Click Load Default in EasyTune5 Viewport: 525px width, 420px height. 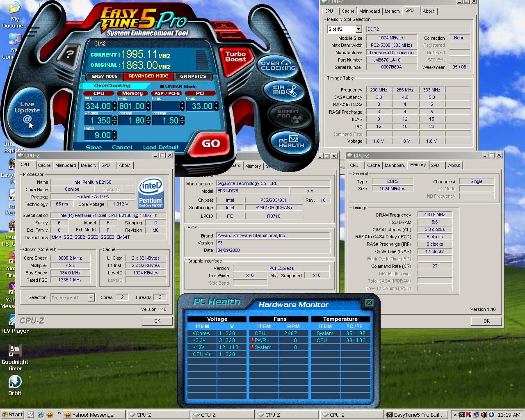coord(161,147)
